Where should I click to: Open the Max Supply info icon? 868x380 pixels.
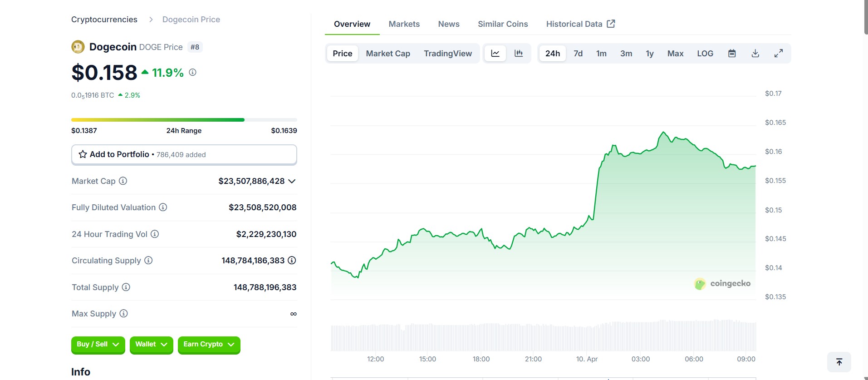(123, 313)
